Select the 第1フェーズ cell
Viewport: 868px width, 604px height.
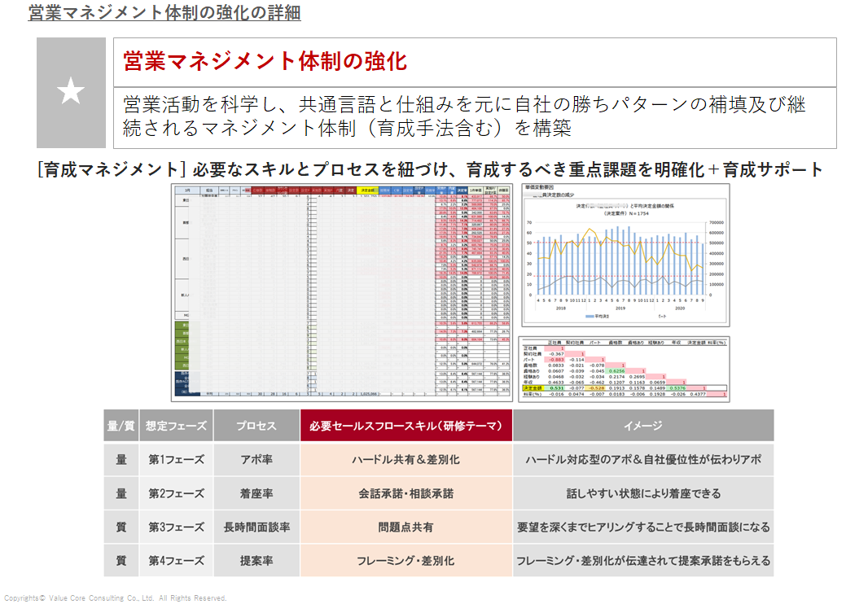176,460
